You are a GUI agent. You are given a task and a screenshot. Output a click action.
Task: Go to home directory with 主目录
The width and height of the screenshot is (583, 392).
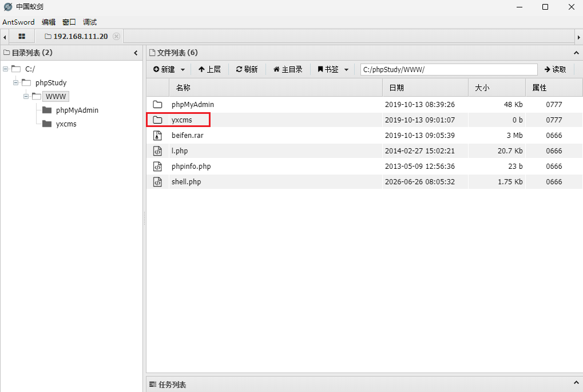[x=288, y=70]
